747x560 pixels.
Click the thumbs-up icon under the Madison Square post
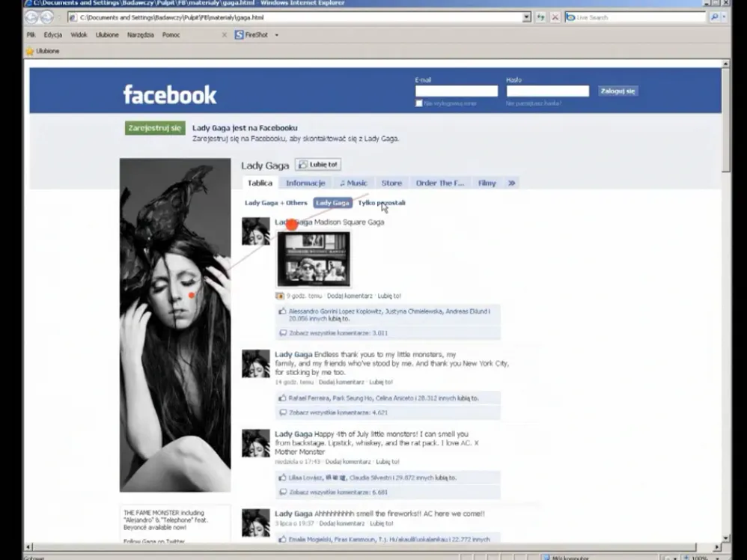coord(282,311)
